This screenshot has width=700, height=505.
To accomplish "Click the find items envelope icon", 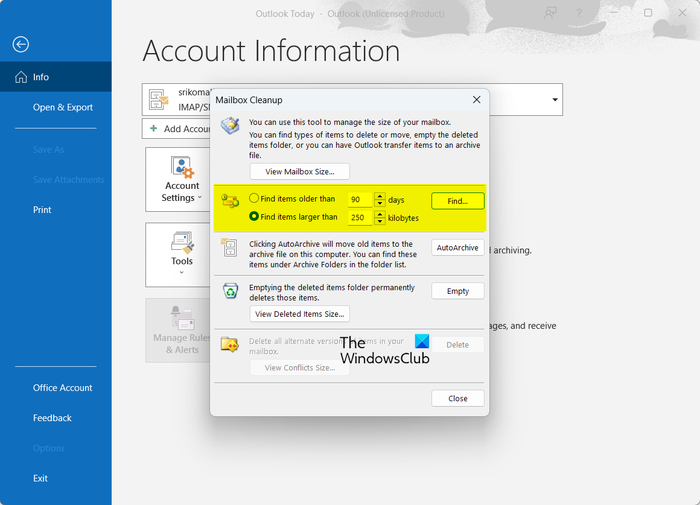I will click(230, 201).
